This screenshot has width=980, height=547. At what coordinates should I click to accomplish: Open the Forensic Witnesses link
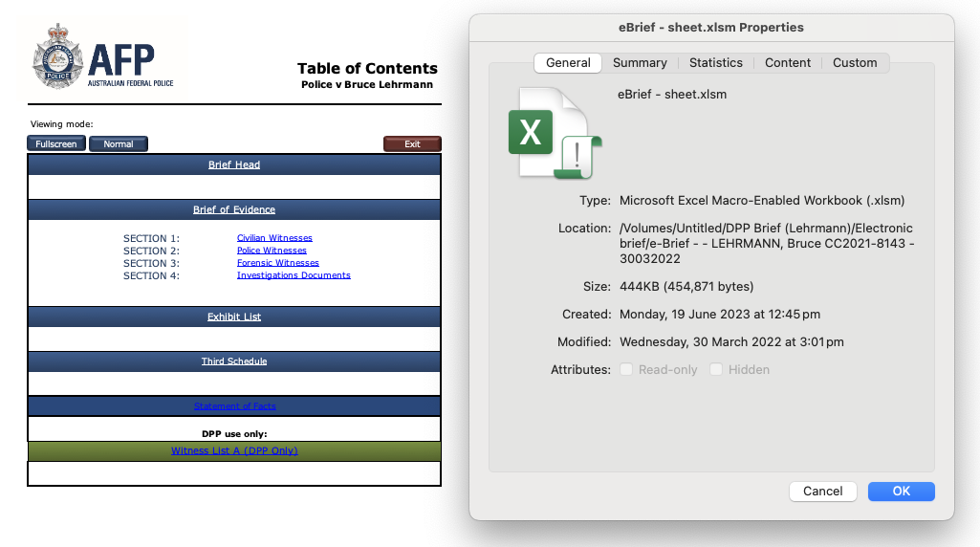coord(277,263)
